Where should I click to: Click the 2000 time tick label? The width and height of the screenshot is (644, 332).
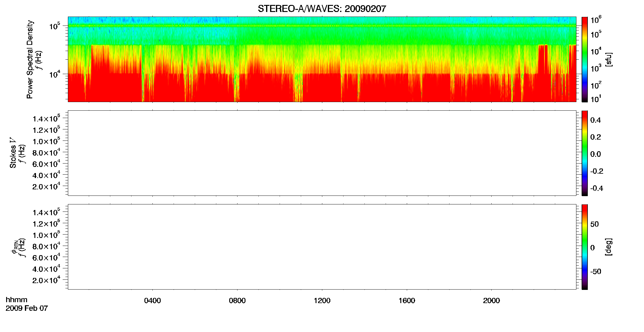tap(491, 301)
